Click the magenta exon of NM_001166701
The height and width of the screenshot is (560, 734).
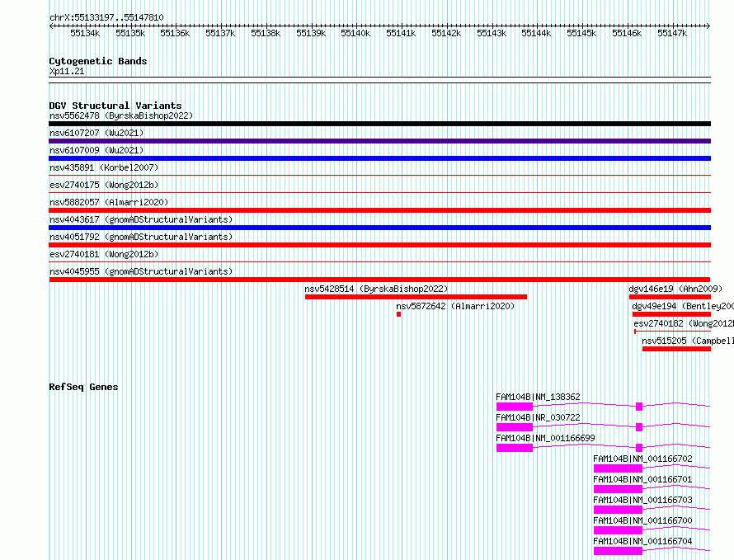pos(618,489)
